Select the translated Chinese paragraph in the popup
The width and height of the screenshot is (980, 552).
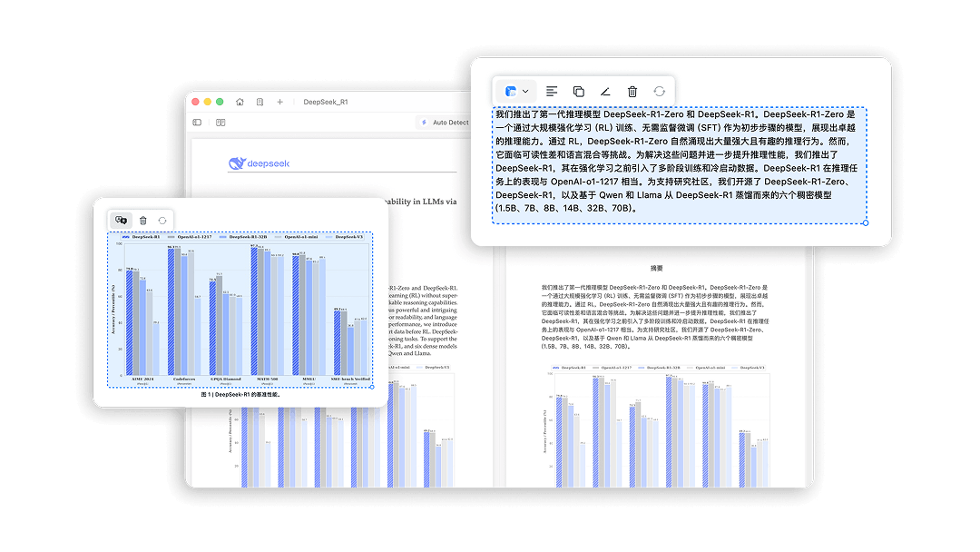pyautogui.click(x=680, y=165)
